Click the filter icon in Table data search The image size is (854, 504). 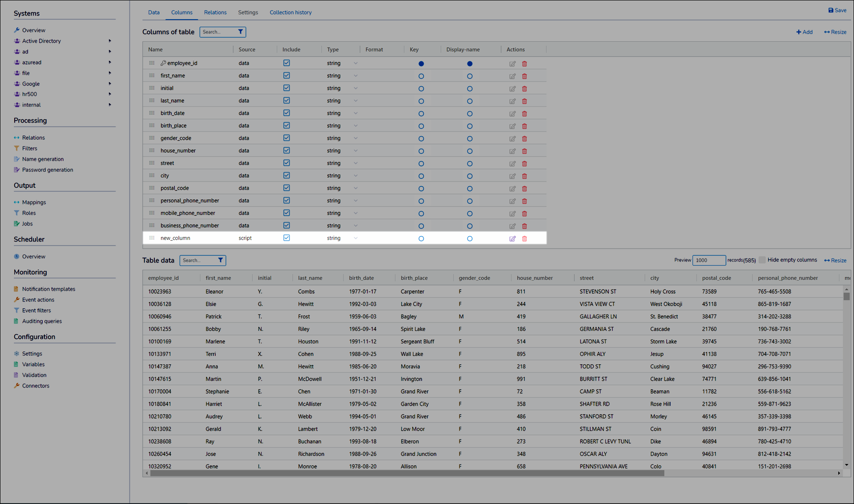point(220,260)
